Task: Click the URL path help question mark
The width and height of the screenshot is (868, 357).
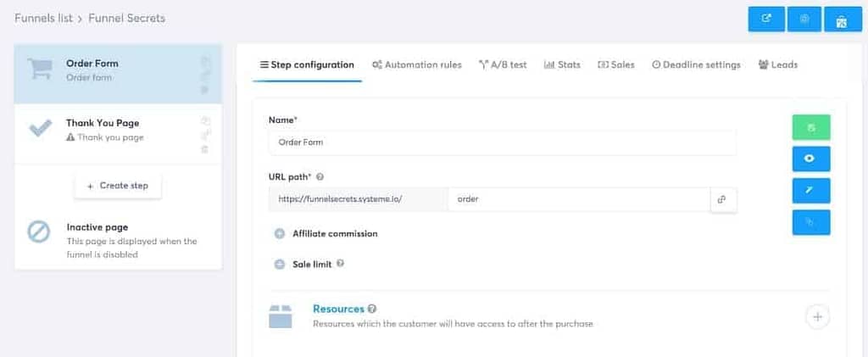Action: 320,177
